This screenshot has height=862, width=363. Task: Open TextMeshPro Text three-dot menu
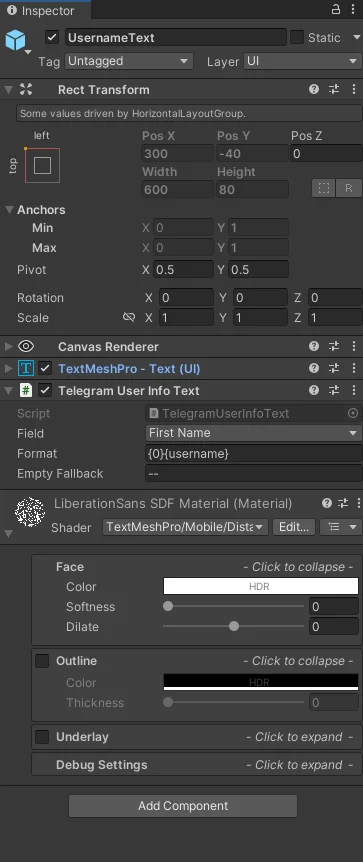(x=354, y=368)
